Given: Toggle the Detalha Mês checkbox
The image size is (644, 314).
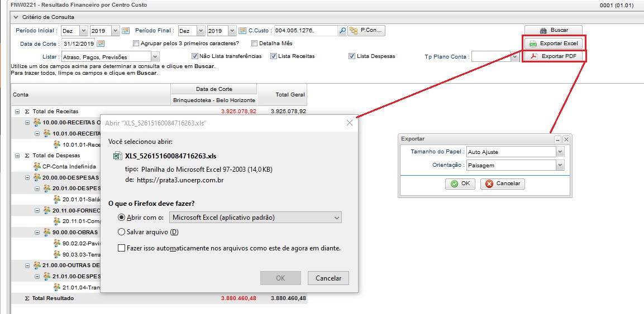Looking at the screenshot, I should click(x=255, y=44).
